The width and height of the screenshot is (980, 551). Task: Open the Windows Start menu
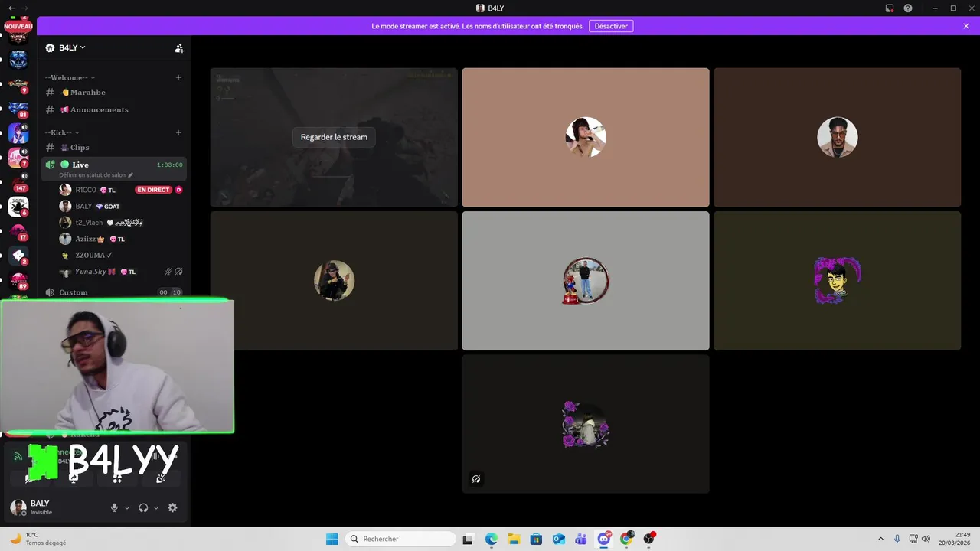click(332, 539)
